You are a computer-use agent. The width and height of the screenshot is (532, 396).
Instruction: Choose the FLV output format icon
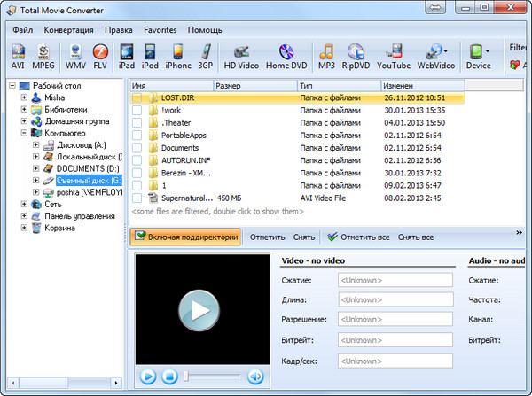(100, 56)
